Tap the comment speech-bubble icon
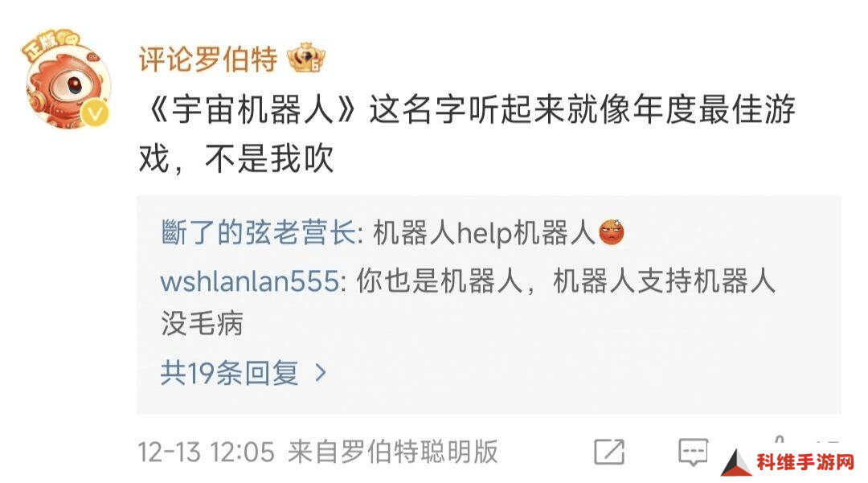Screen dimensions: 868x483 693,452
